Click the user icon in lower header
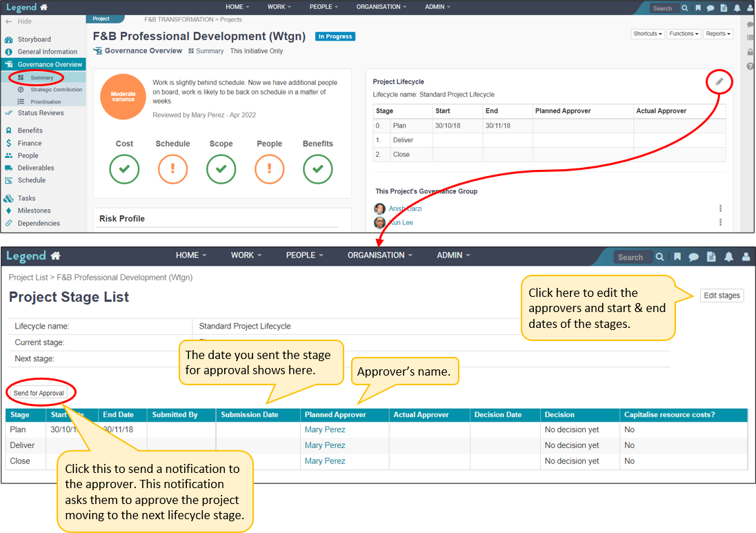The width and height of the screenshot is (756, 533). pos(746,257)
